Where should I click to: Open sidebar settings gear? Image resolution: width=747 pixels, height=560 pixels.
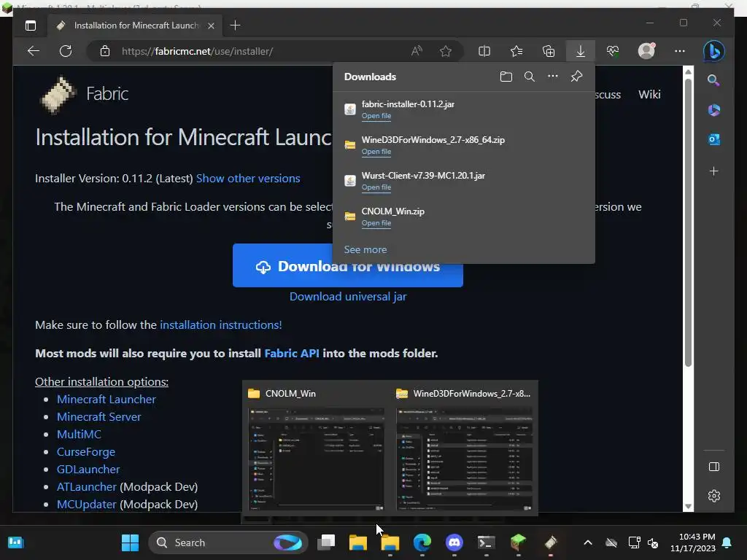pos(714,496)
